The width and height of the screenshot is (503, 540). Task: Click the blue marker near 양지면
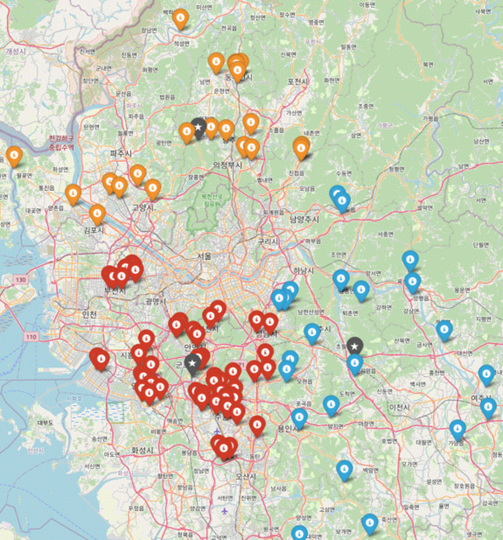pos(331,406)
